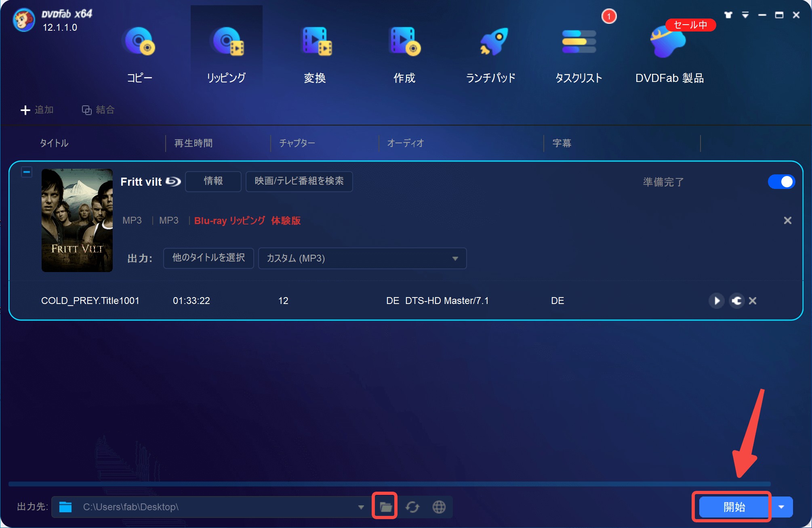This screenshot has height=528, width=812.
Task: Click the progress bar above output path
Action: [x=389, y=484]
